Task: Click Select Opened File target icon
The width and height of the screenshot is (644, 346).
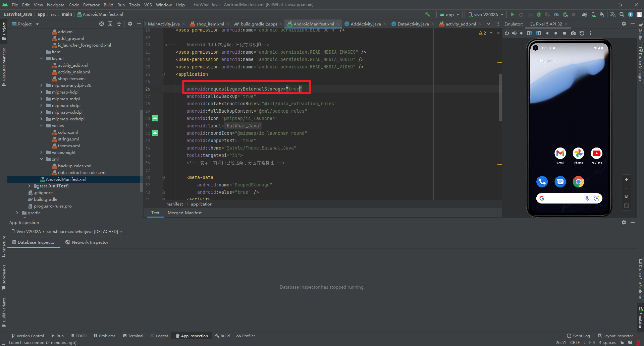Action: click(x=102, y=24)
